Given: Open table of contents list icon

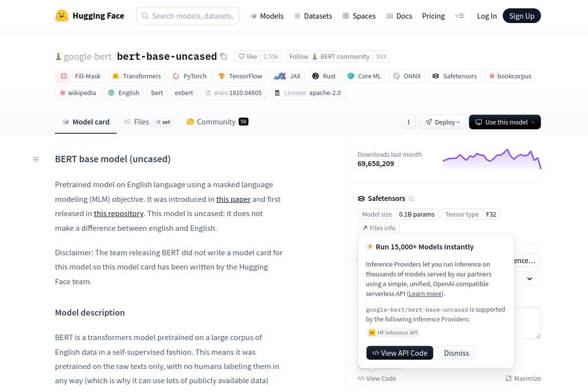Looking at the screenshot, I should tap(36, 159).
